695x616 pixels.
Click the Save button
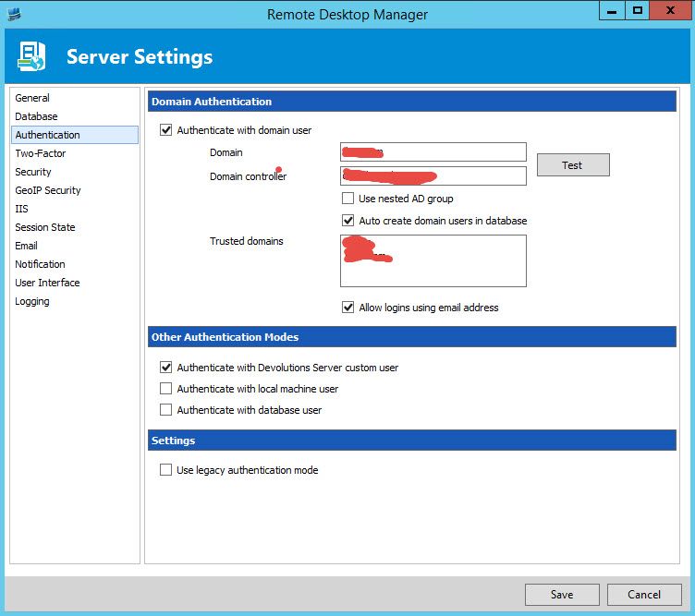click(562, 595)
